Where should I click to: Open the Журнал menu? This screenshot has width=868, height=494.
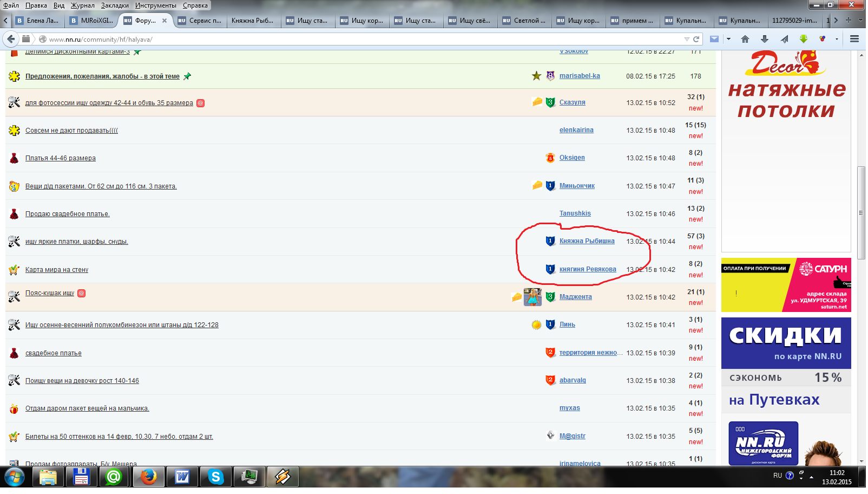tap(82, 5)
